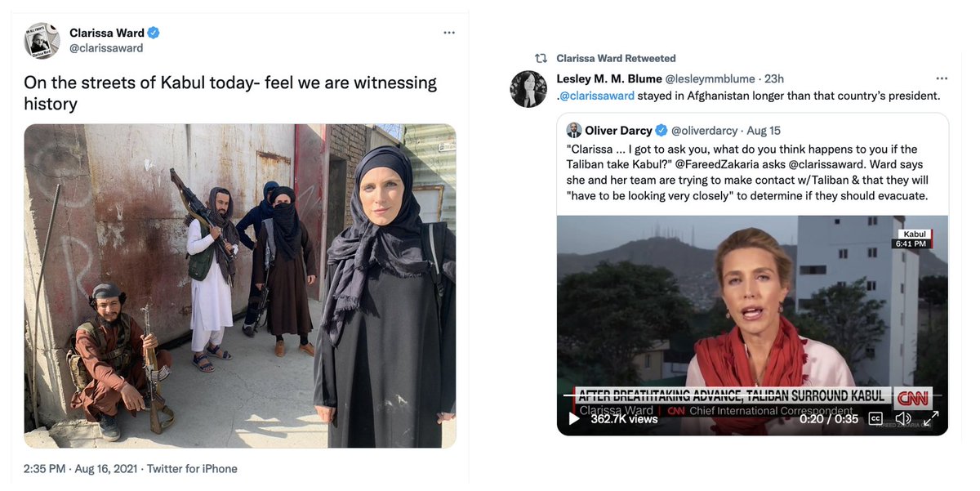This screenshot has height=491, width=980.
Task: Expand the video to fullscreen
Action: 931,418
